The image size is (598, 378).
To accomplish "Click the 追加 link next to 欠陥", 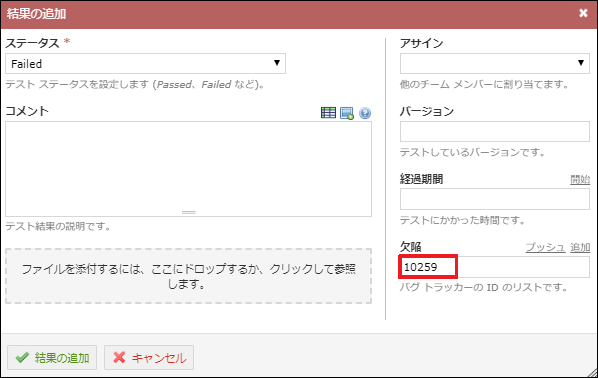I will pos(580,247).
